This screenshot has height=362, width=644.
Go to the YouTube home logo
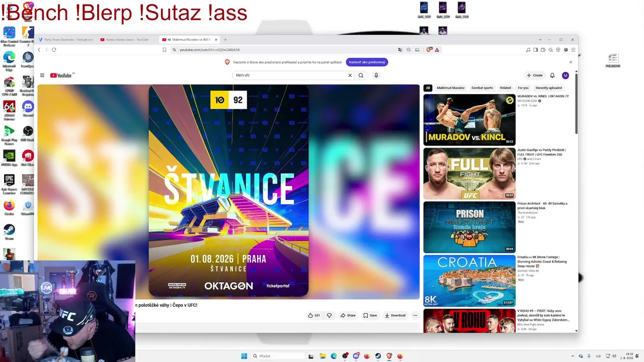click(x=62, y=75)
